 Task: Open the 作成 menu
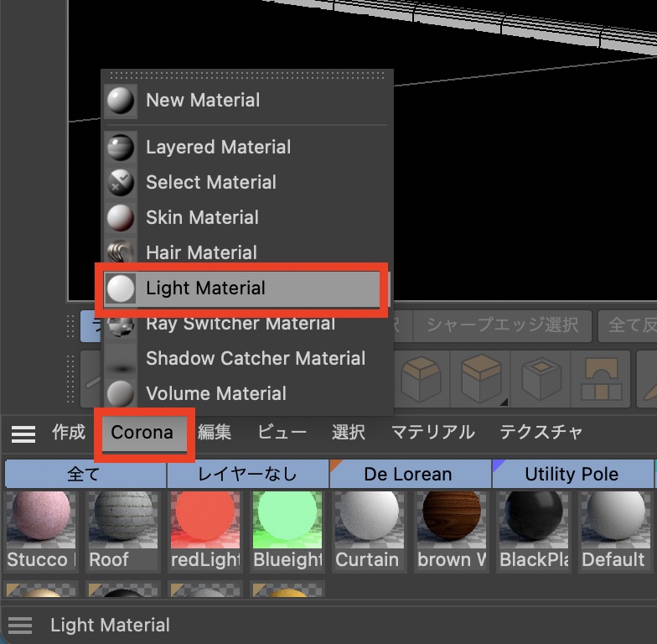click(69, 433)
